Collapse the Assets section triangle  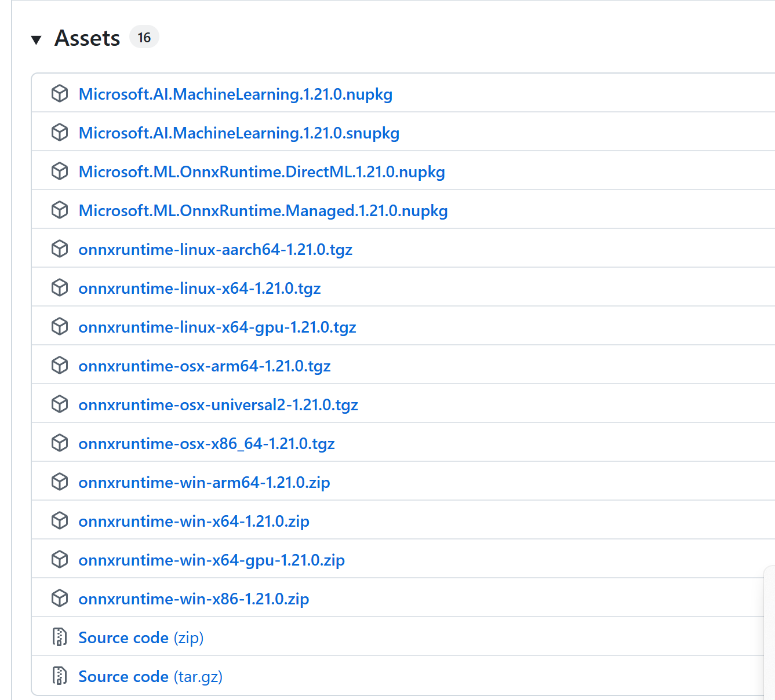37,39
